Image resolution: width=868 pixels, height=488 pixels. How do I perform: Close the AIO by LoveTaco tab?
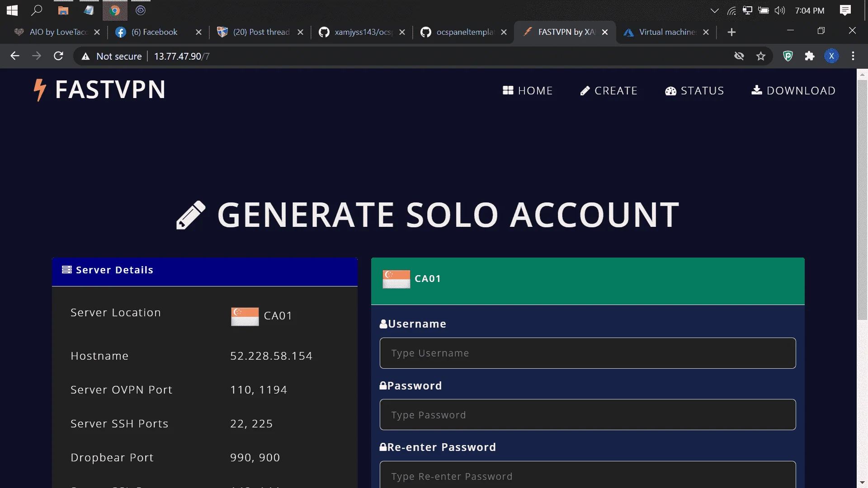click(97, 32)
